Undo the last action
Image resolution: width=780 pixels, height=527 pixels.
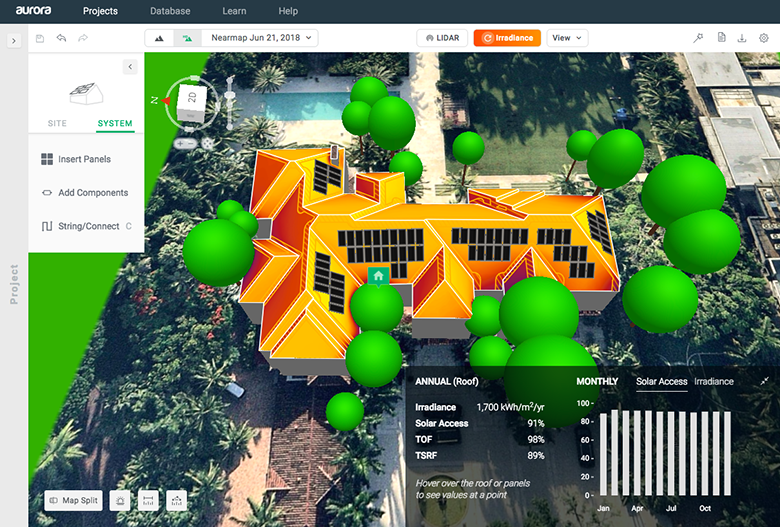click(x=61, y=38)
